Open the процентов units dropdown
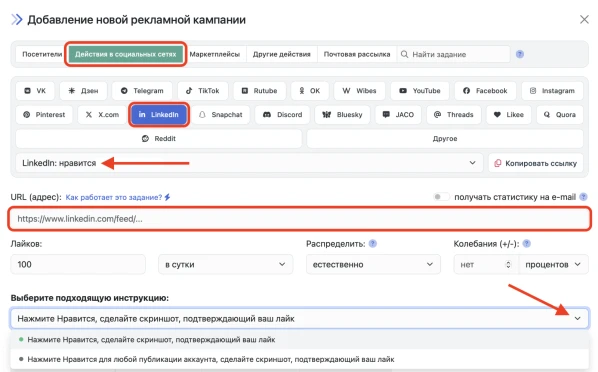The width and height of the screenshot is (598, 372). point(553,264)
